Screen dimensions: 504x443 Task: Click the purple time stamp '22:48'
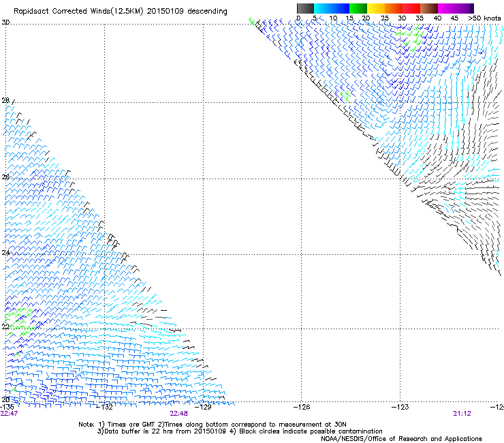click(178, 414)
